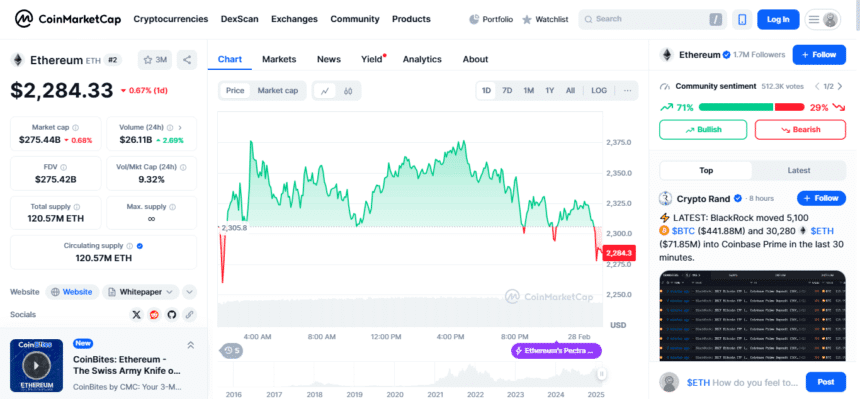Open the Reddit social icon

154,314
